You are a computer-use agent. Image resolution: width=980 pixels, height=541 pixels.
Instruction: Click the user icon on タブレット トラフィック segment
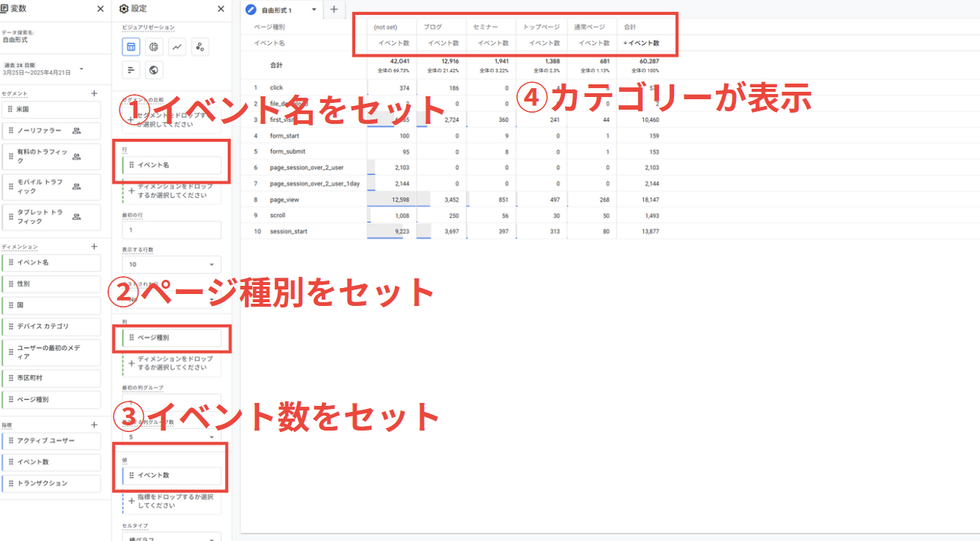click(77, 216)
